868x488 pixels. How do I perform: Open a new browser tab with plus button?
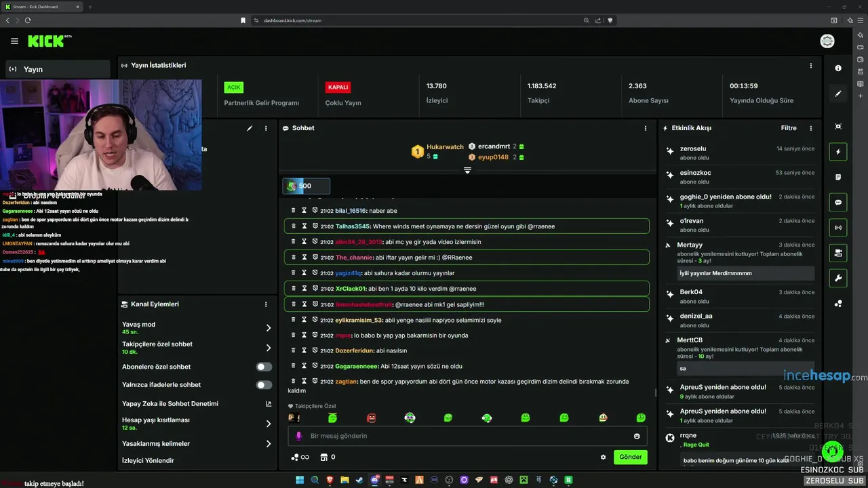(90, 7)
